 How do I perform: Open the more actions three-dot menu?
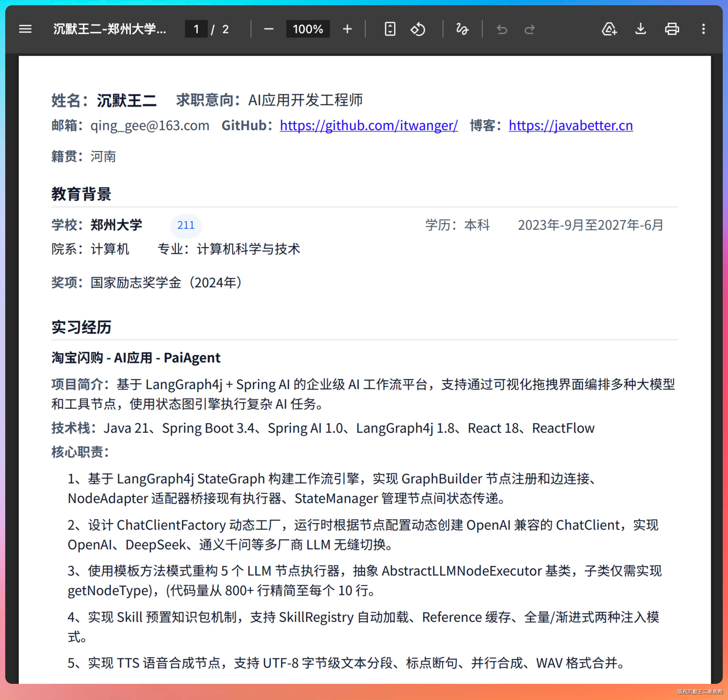pos(703,29)
